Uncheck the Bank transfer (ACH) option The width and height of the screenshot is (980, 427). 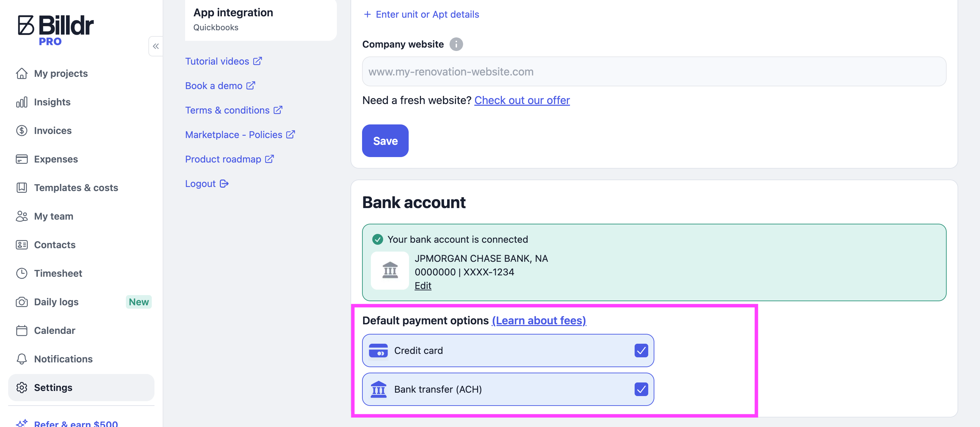click(x=641, y=389)
